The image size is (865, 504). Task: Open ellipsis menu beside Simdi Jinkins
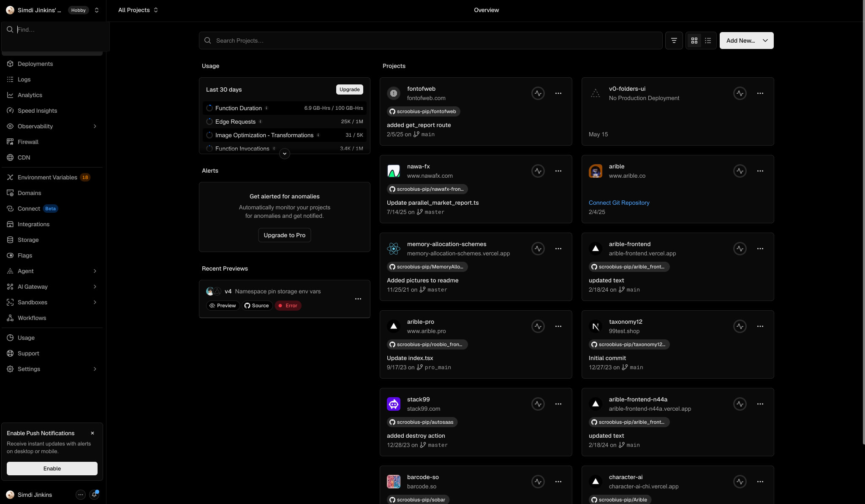(x=80, y=495)
